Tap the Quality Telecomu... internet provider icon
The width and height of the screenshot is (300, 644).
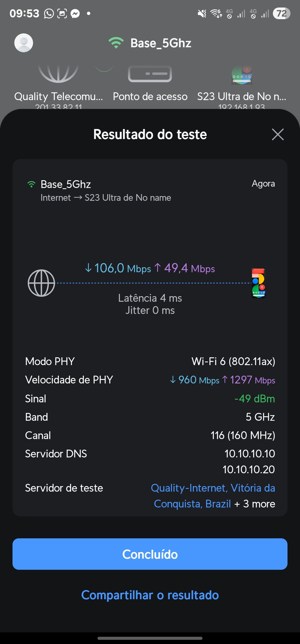point(58,74)
